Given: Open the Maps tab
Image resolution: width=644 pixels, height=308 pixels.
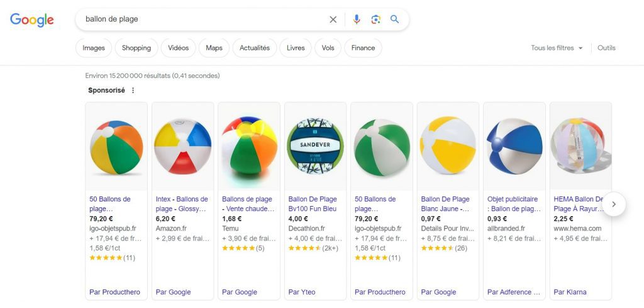Looking at the screenshot, I should pos(214,48).
